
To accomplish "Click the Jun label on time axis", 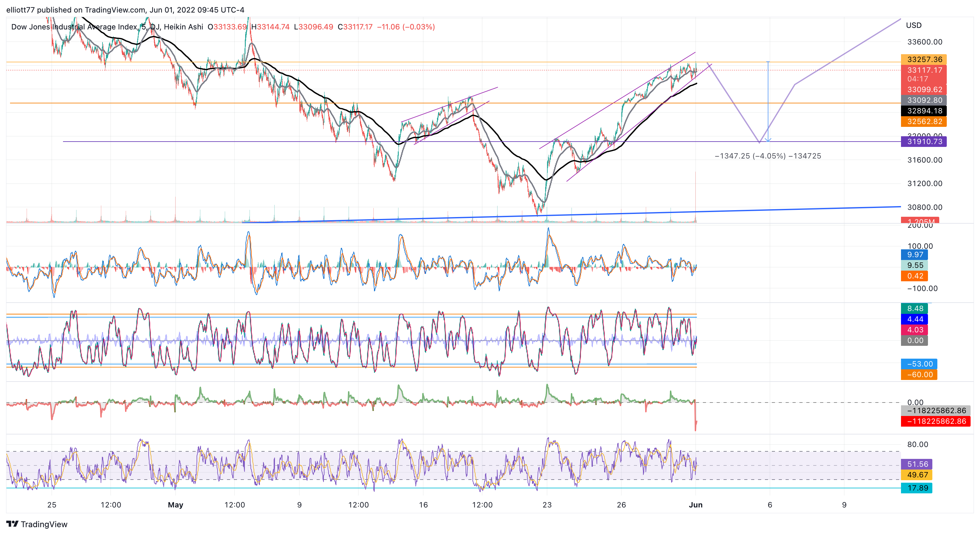I will click(695, 505).
